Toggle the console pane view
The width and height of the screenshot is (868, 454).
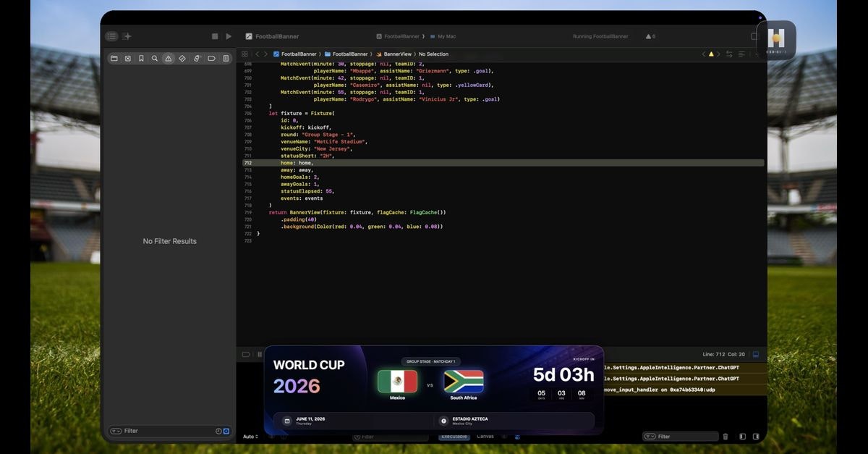pos(756,437)
